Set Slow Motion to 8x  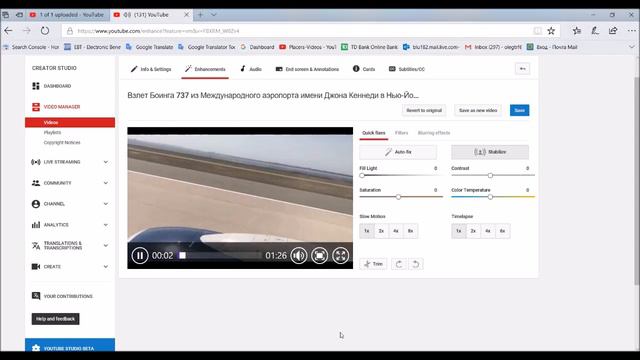[411, 231]
